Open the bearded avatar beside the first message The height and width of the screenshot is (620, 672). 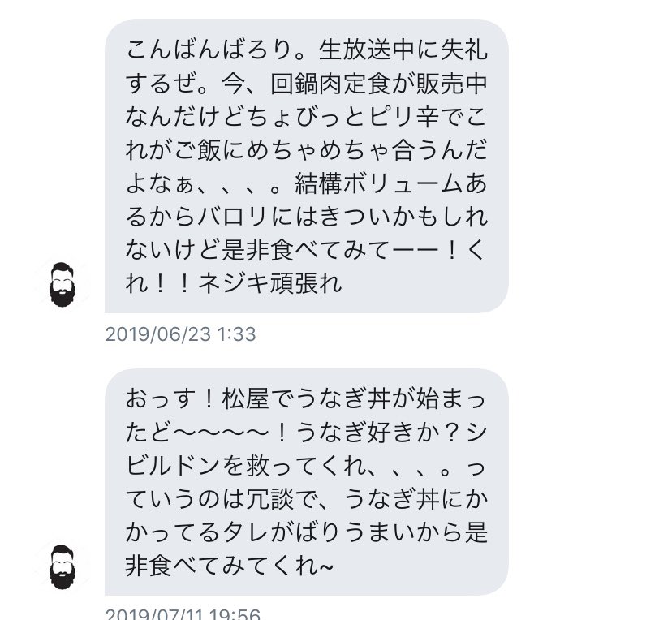(62, 285)
